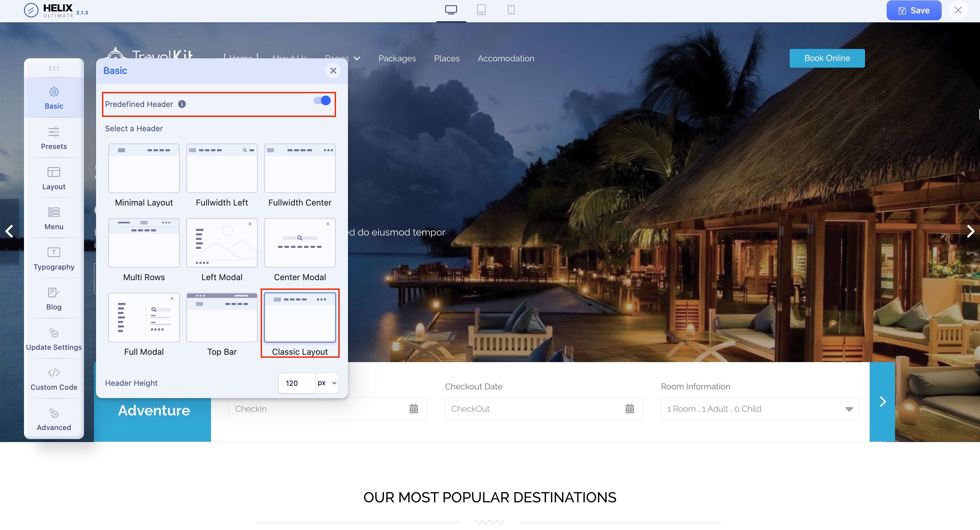The width and height of the screenshot is (980, 530).
Task: Open the Blog settings panel
Action: (x=54, y=299)
